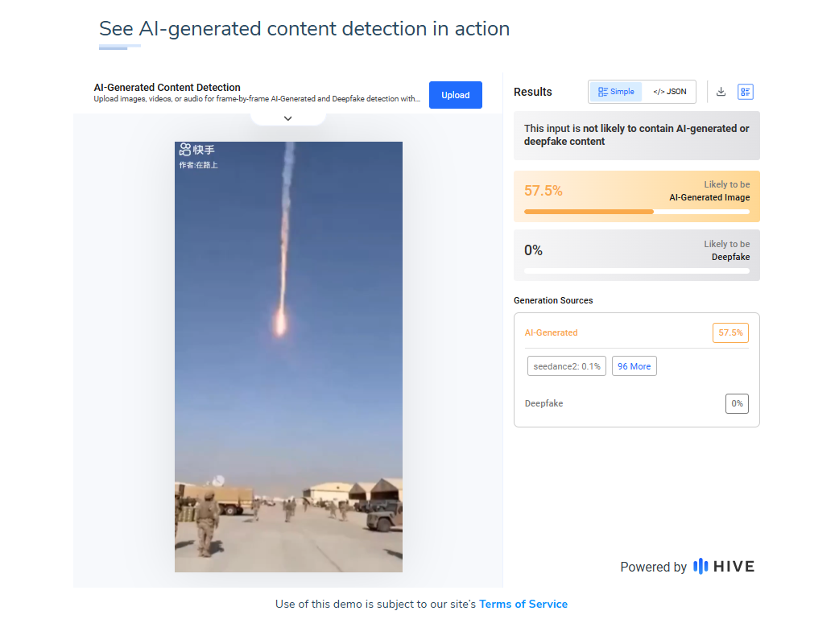Switch to JSON results view
The image size is (839, 644).
pos(669,92)
